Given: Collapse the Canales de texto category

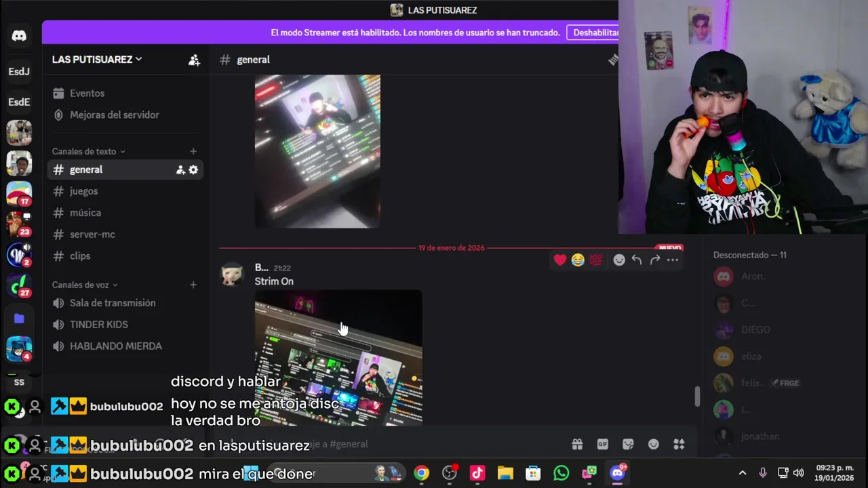Looking at the screenshot, I should pos(88,151).
